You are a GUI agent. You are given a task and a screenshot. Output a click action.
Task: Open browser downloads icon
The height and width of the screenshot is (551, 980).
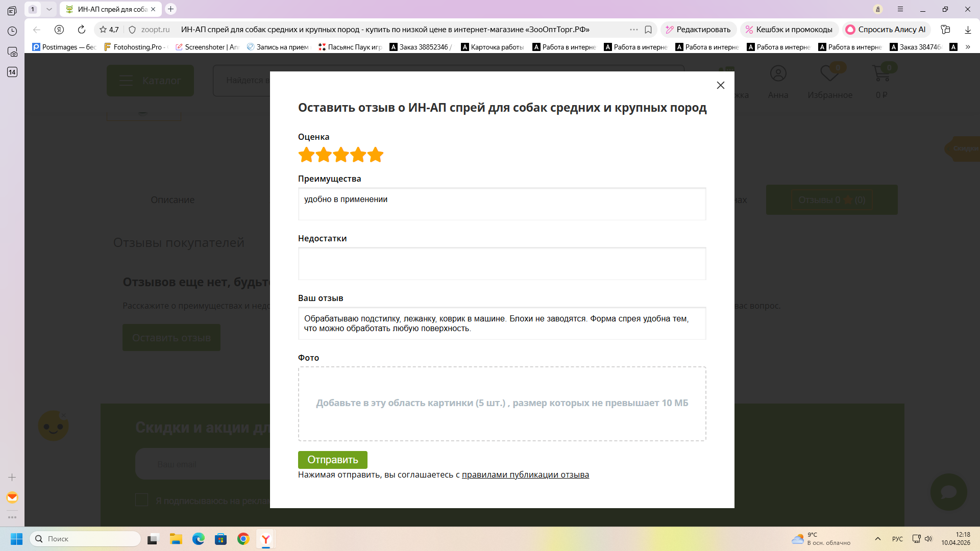968,30
